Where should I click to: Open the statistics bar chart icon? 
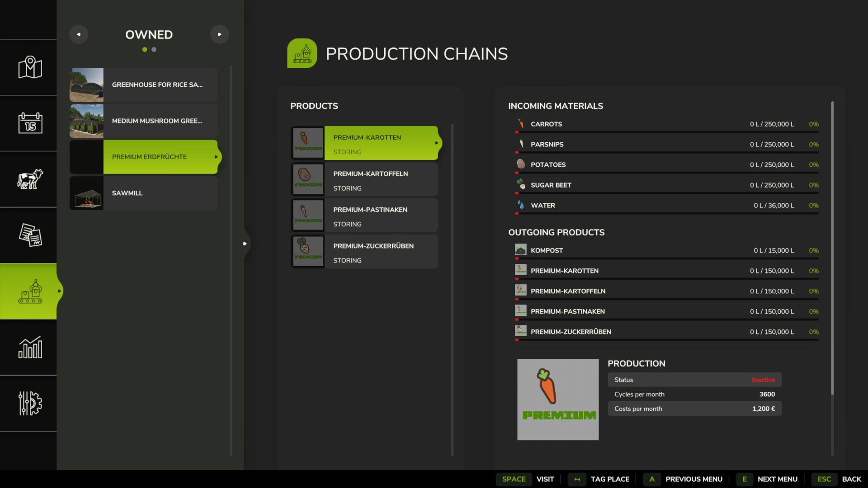point(30,347)
